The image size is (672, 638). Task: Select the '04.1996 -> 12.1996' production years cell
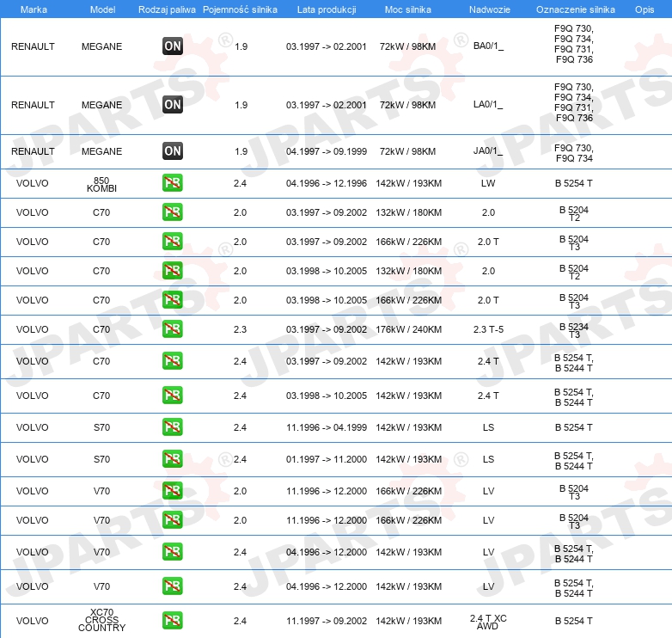(327, 183)
